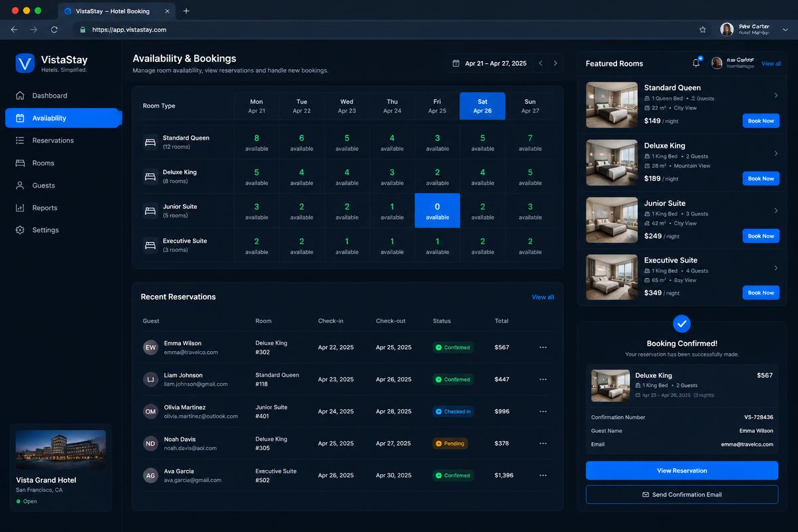Open a new browser tab
Image resolution: width=798 pixels, height=532 pixels.
pos(186,11)
